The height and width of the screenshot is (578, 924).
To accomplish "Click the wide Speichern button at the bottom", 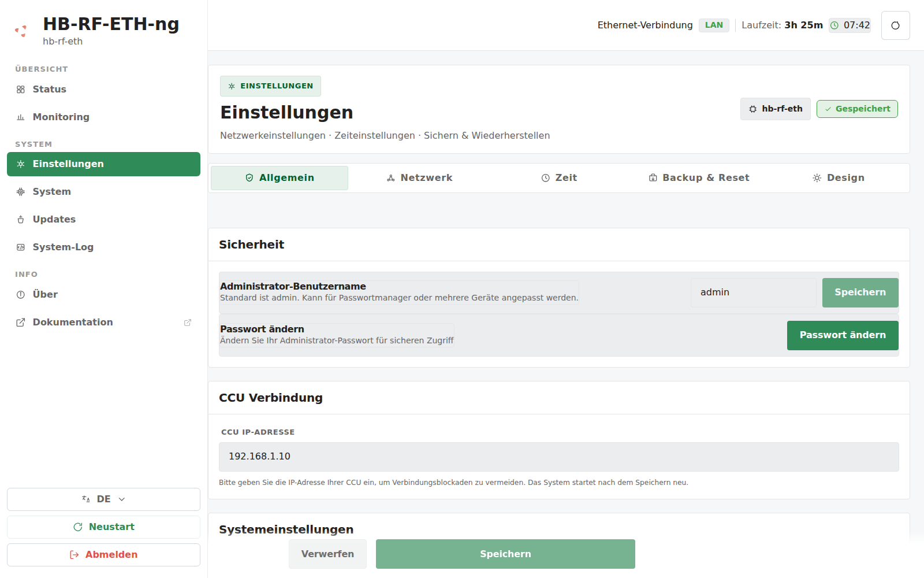I will click(x=505, y=554).
